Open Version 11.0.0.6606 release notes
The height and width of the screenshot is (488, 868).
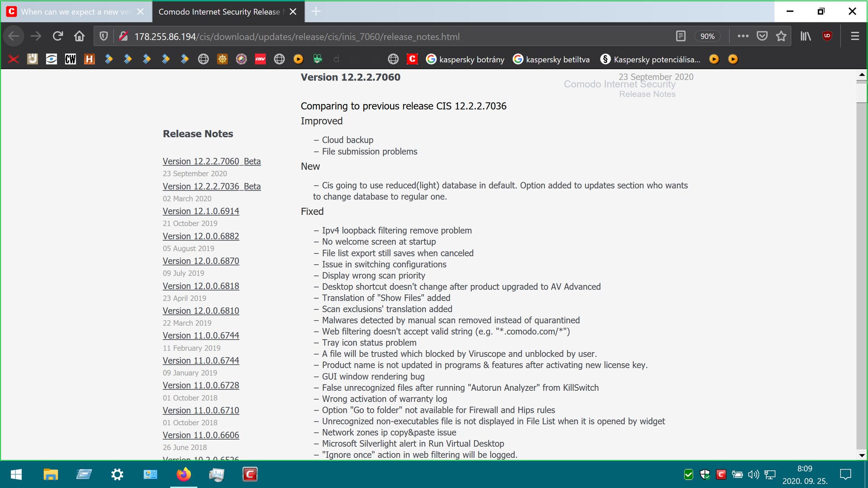pos(201,435)
